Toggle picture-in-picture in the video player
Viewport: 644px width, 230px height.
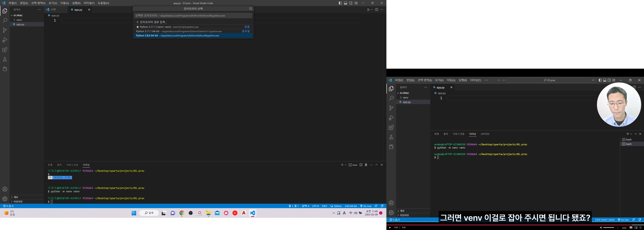point(636,227)
